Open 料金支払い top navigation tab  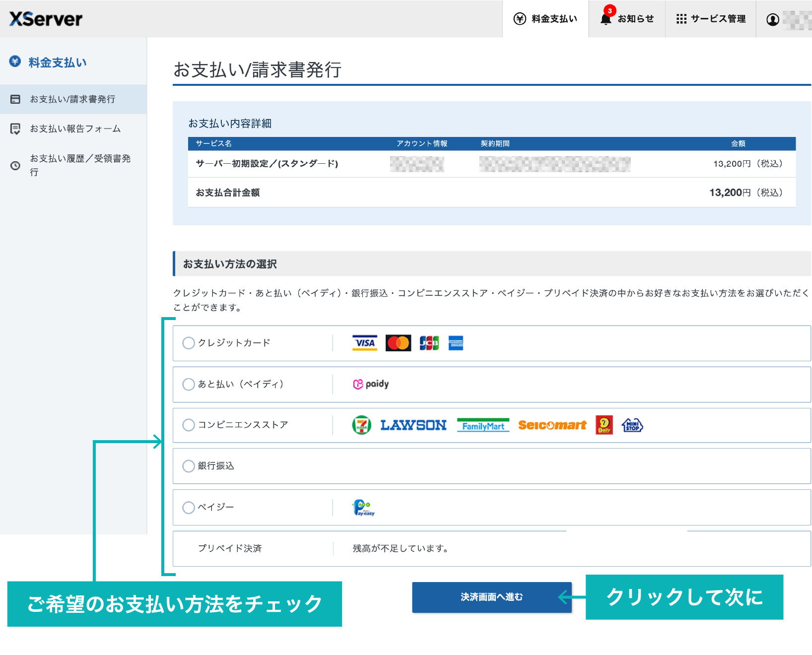pos(545,19)
